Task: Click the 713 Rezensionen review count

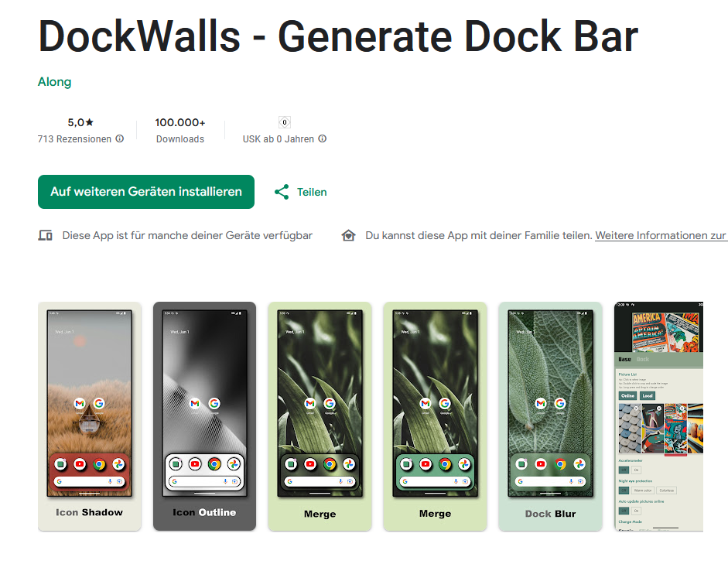Action: click(x=74, y=138)
